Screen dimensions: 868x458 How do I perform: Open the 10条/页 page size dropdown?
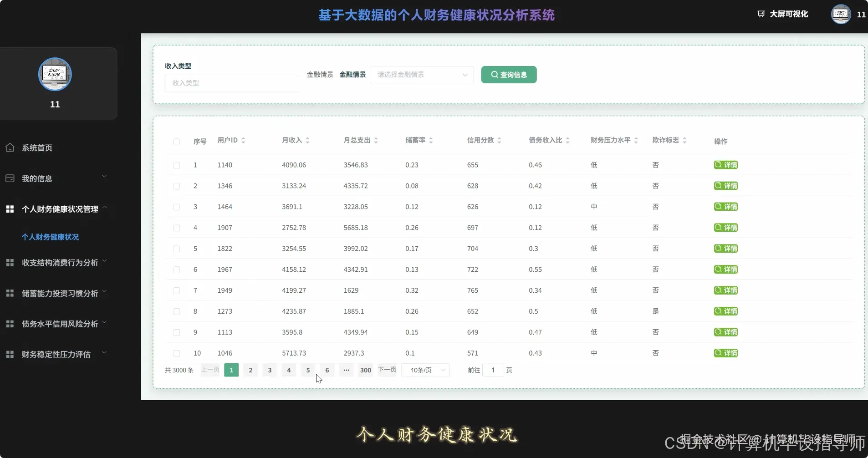tap(425, 370)
